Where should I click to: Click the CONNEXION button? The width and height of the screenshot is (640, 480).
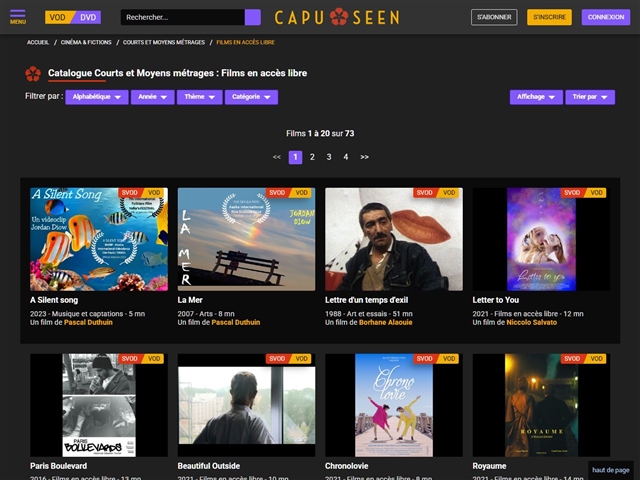(x=606, y=17)
